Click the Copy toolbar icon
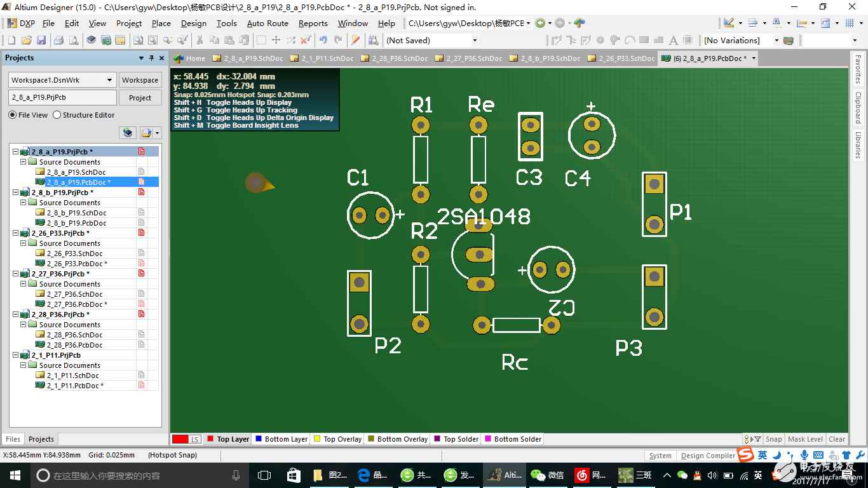Viewport: 868px width, 488px height. 215,40
